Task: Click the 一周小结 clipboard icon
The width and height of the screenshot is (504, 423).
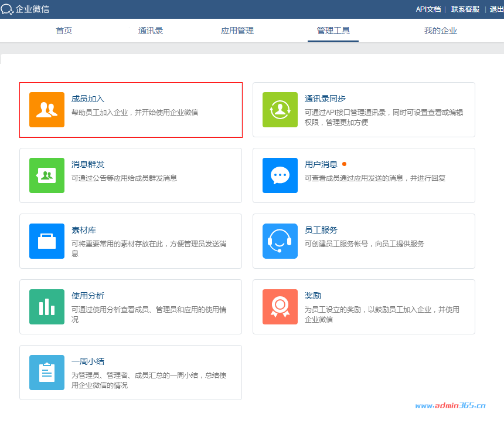Action: click(x=47, y=373)
